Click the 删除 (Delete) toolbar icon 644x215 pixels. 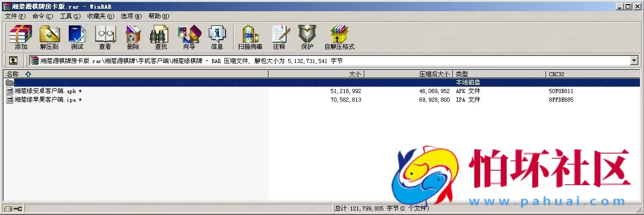point(133,37)
